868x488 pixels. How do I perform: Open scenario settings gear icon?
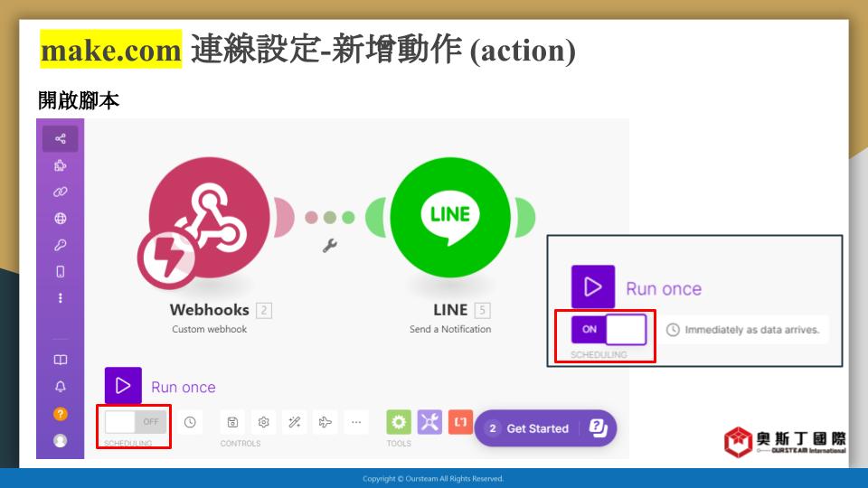(x=263, y=422)
